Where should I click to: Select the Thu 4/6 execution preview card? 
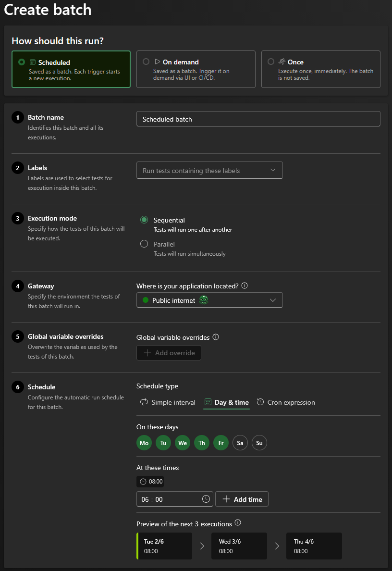[x=314, y=546]
